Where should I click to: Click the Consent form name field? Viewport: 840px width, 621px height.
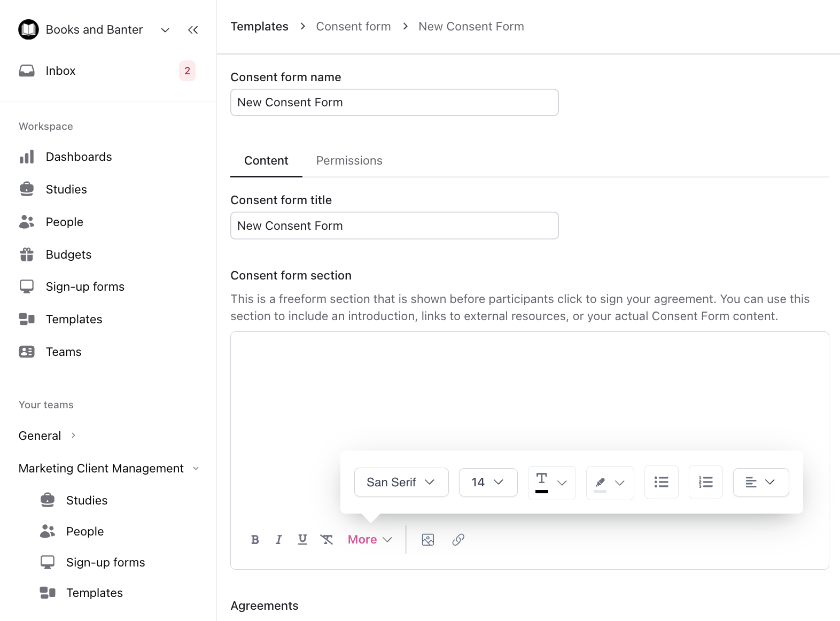pos(394,103)
